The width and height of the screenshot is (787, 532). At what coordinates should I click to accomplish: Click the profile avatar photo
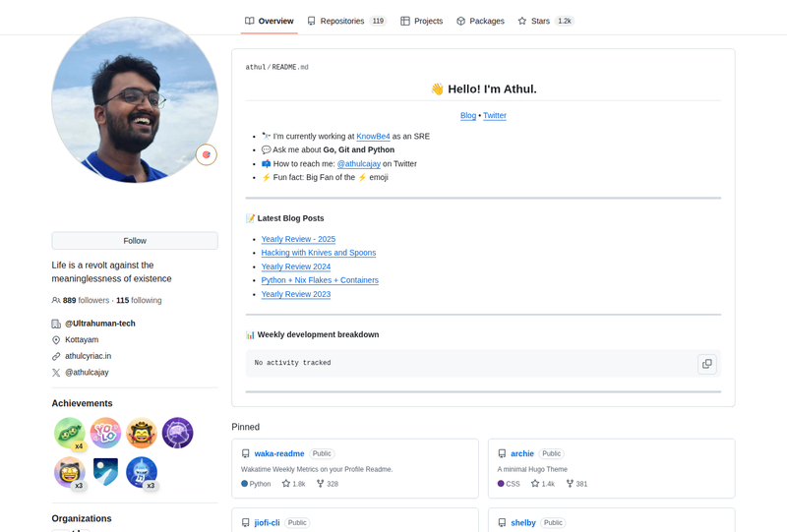tap(135, 100)
